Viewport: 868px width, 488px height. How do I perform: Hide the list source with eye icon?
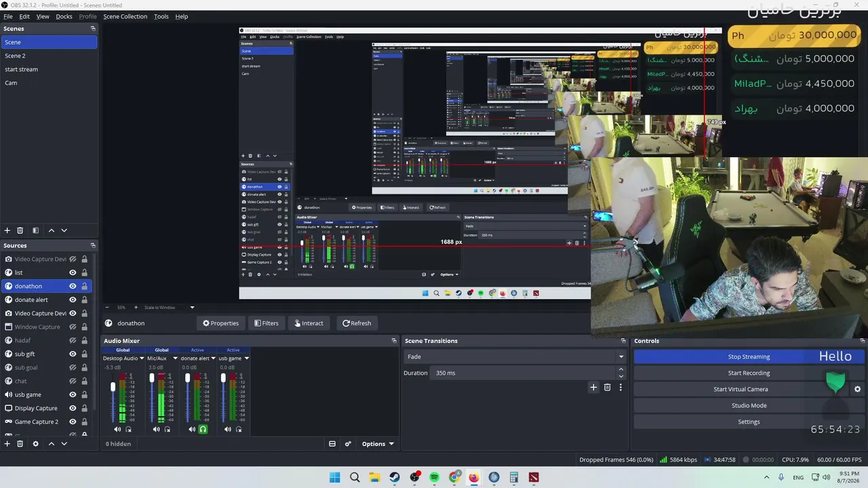click(x=73, y=272)
